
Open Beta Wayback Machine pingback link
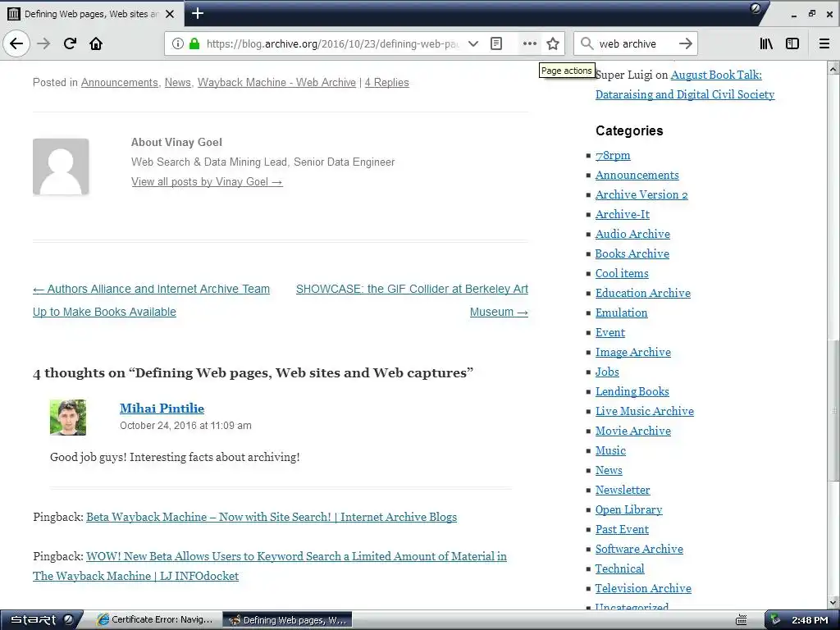(x=271, y=517)
